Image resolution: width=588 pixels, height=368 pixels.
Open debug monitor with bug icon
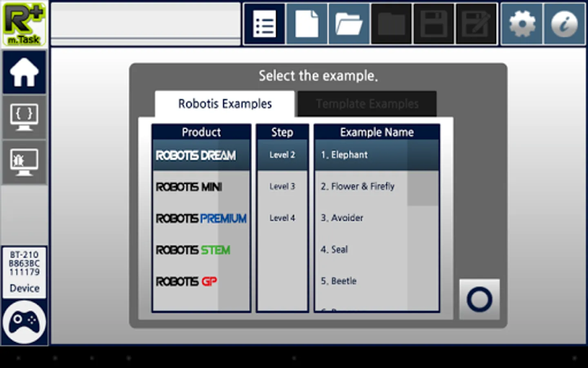coord(24,163)
